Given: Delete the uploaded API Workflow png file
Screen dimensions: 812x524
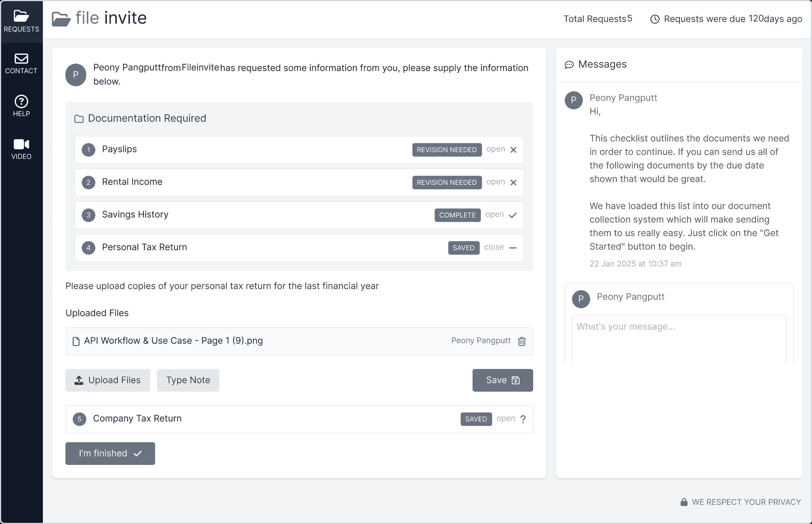Looking at the screenshot, I should coord(522,341).
